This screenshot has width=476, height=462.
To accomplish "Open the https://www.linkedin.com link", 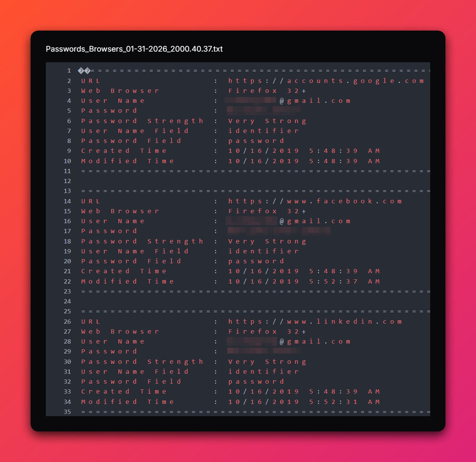I will pos(315,321).
